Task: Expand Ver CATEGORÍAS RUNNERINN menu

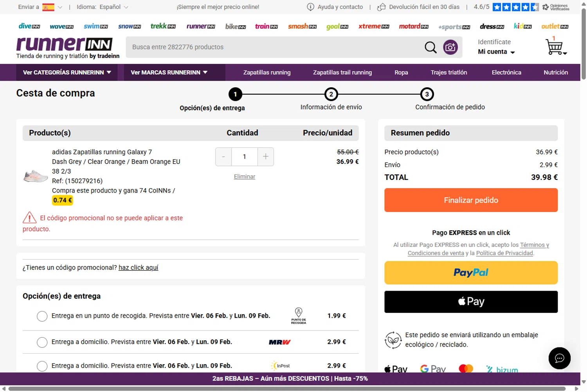Action: [x=67, y=72]
